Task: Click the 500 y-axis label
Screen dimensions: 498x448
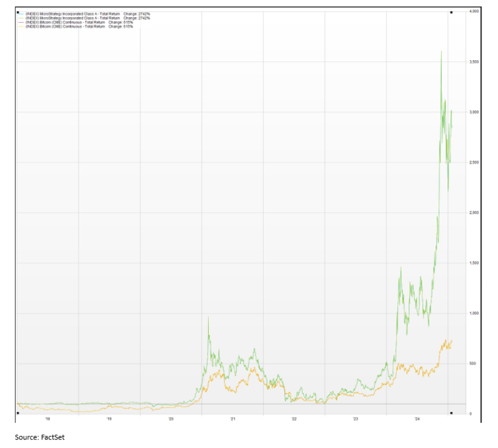Action: (472, 363)
